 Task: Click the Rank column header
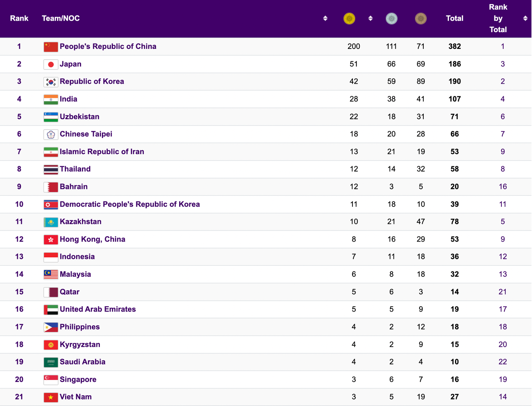click(x=19, y=18)
